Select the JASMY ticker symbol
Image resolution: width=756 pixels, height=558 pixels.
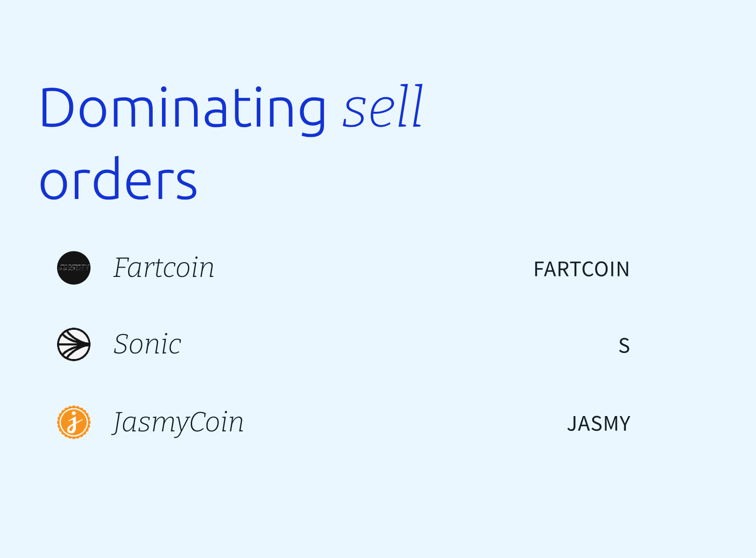pos(599,424)
